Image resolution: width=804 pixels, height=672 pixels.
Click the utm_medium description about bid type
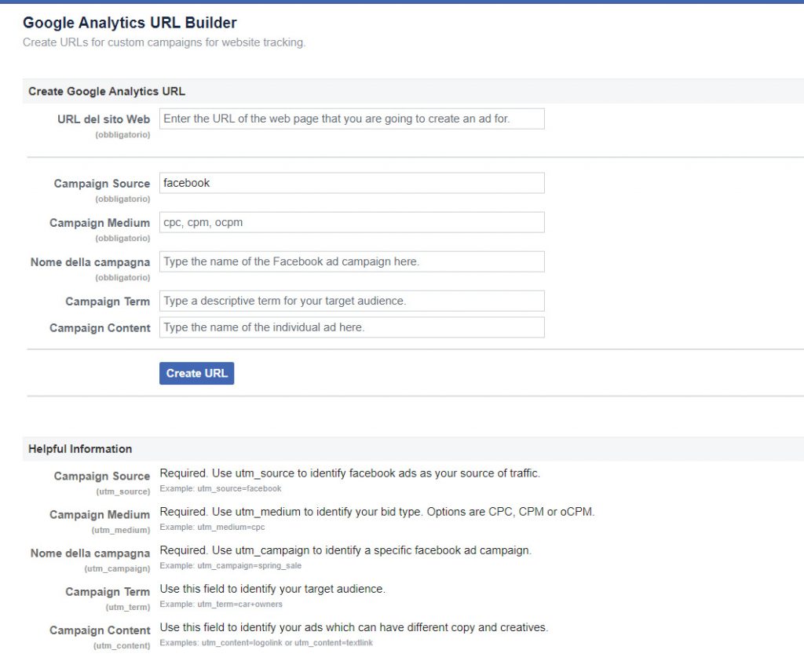point(378,512)
